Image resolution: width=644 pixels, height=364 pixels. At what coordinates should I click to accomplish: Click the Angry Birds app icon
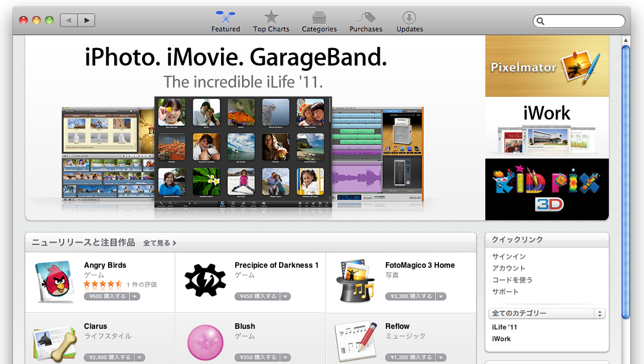pos(56,282)
